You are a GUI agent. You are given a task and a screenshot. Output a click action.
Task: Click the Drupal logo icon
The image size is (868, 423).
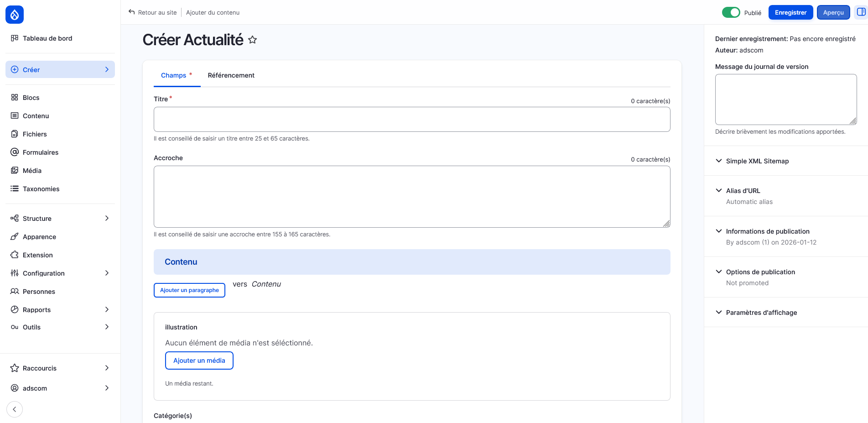coord(14,14)
